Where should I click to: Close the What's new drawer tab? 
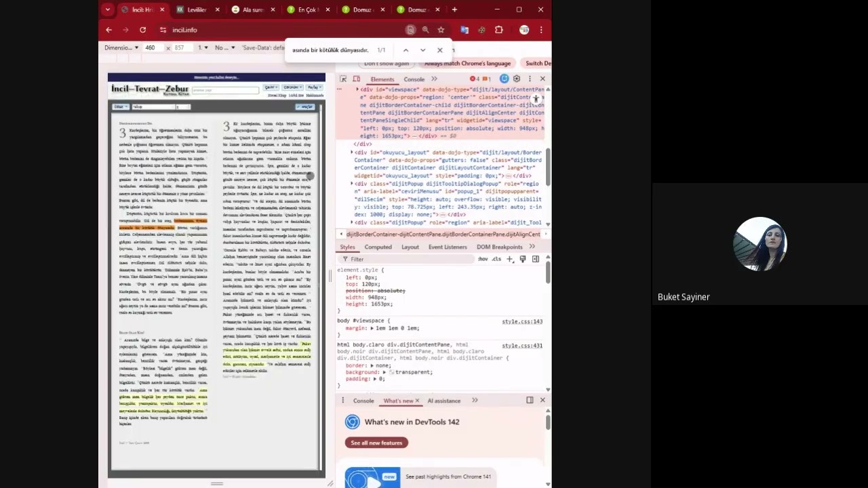pos(417,401)
